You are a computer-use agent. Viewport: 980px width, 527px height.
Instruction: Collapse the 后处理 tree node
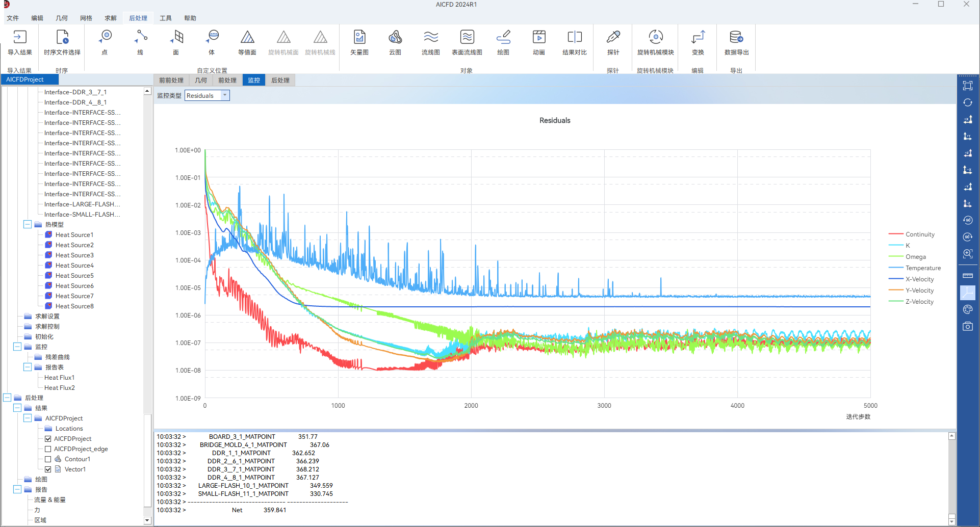click(x=7, y=398)
